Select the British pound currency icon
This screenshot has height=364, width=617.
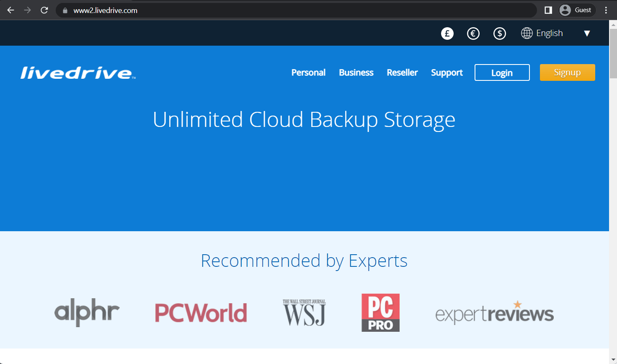pos(447,33)
